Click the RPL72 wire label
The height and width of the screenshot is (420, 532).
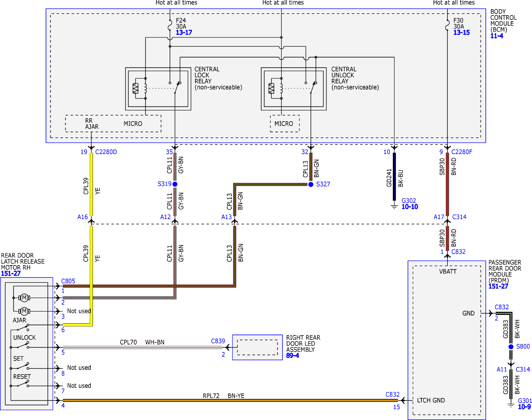211,396
